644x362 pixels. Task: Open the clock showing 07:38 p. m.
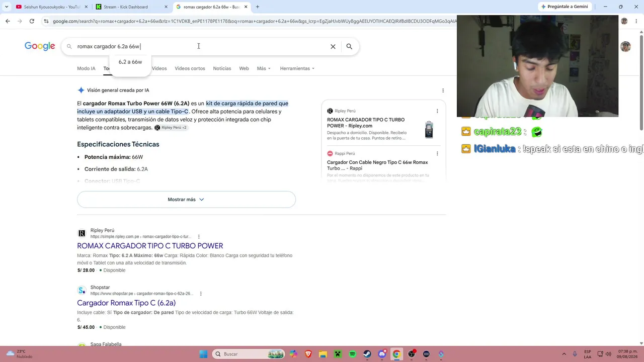[628, 354]
